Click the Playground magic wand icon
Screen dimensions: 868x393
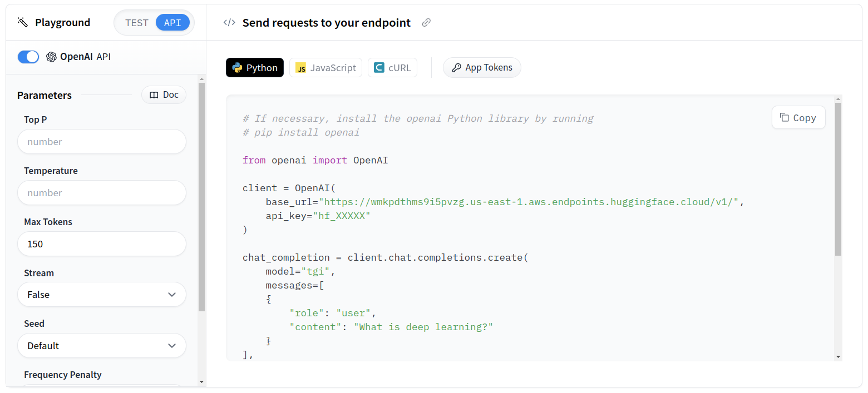tap(23, 22)
